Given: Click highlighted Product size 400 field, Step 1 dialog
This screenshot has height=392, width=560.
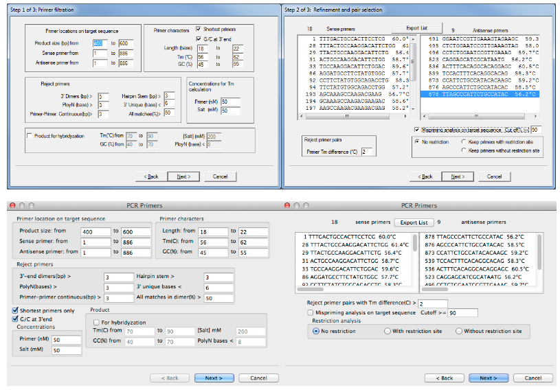Looking at the screenshot, I should coord(100,43).
